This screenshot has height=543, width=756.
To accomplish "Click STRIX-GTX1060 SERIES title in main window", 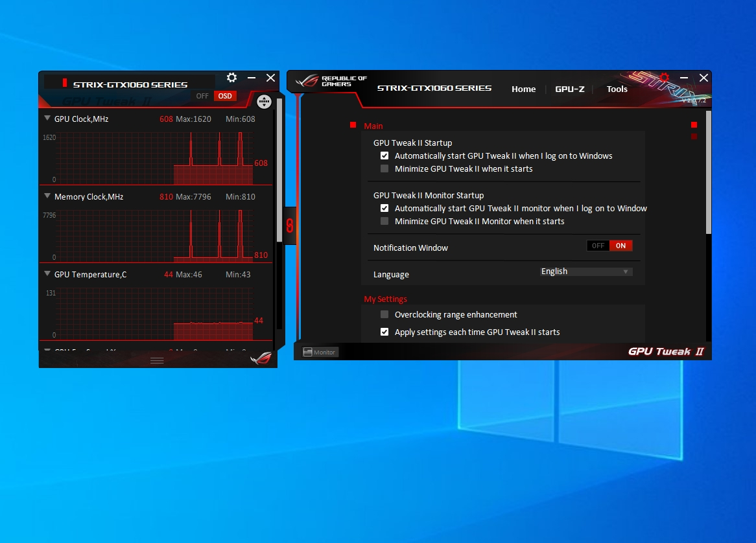I will click(434, 88).
